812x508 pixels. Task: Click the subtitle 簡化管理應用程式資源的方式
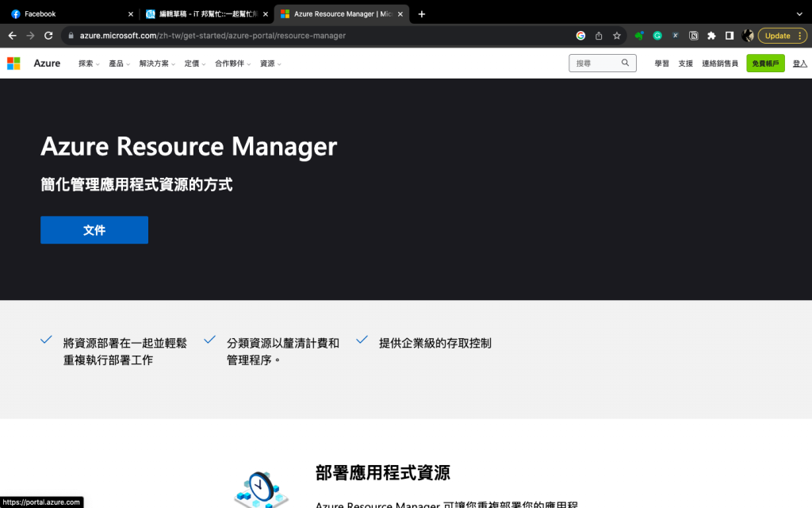136,184
